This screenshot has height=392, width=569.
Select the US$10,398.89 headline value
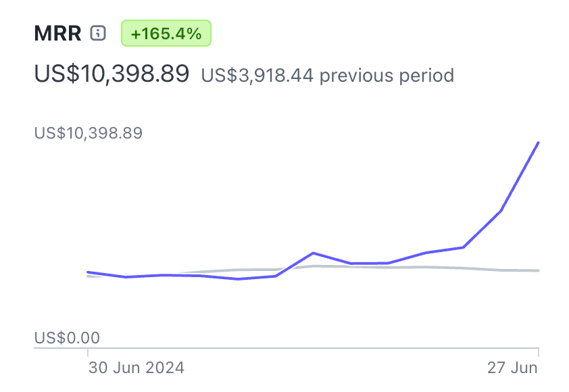pyautogui.click(x=112, y=74)
